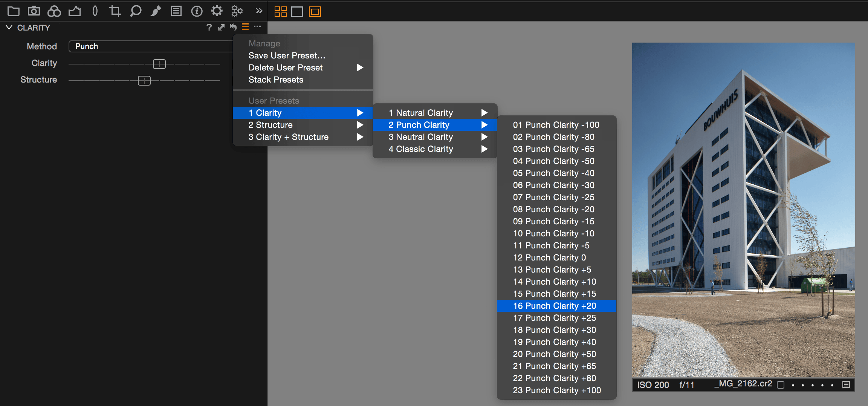Open the Local Adjustments brush tool tab
This screenshot has height=406, width=868.
(156, 11)
